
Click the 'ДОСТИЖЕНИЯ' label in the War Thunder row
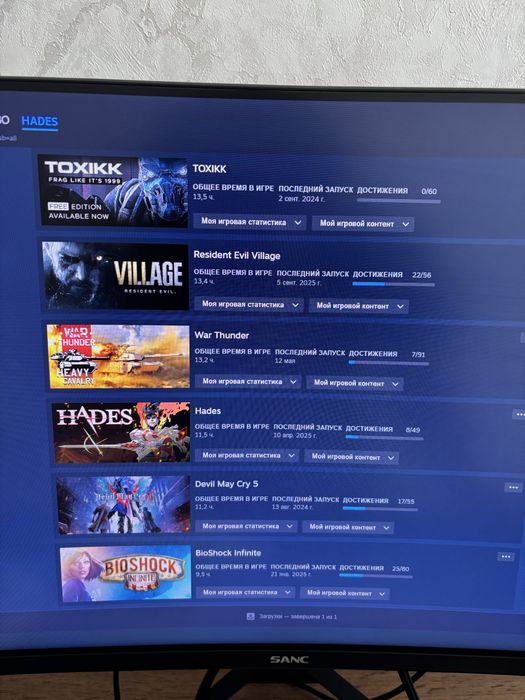(373, 354)
